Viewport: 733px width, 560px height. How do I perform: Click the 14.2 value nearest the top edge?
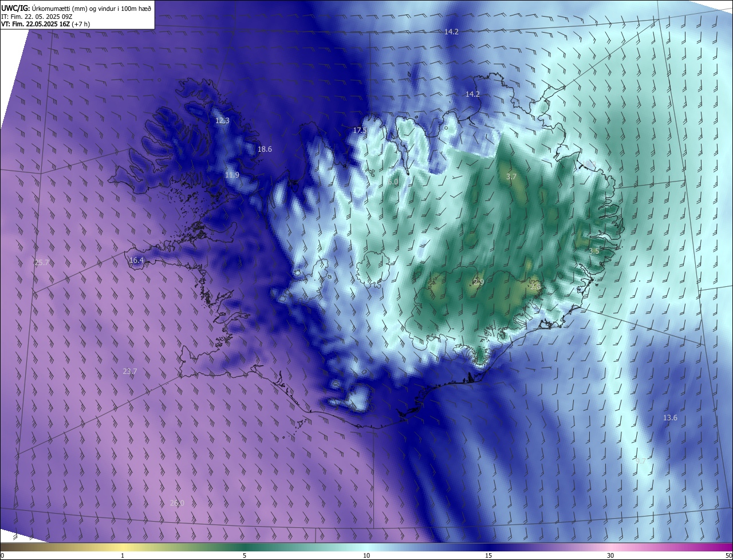click(451, 31)
